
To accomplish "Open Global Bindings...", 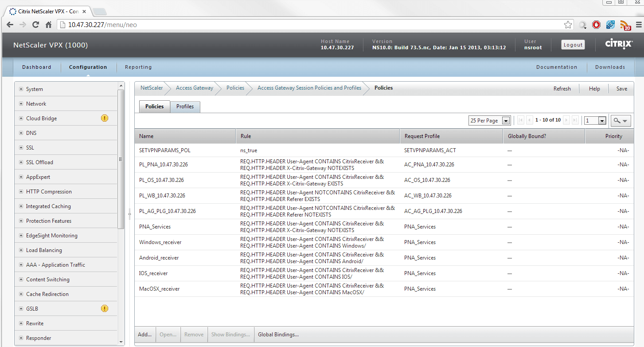I will (x=278, y=335).
